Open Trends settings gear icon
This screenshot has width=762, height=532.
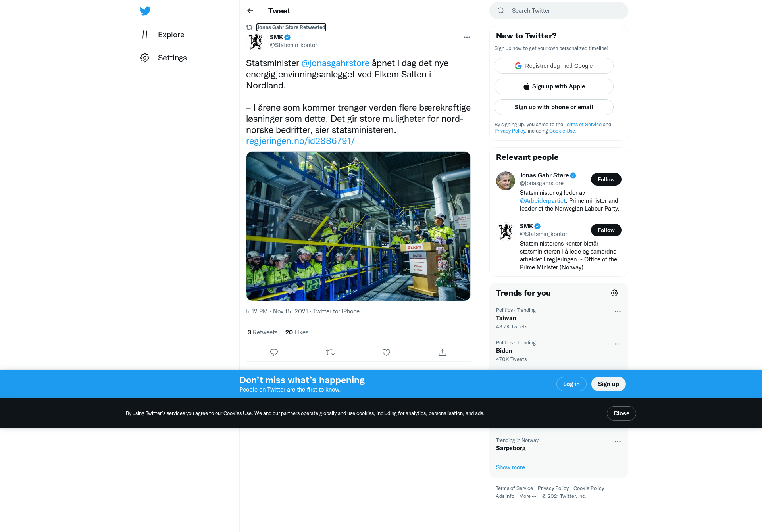tap(614, 293)
